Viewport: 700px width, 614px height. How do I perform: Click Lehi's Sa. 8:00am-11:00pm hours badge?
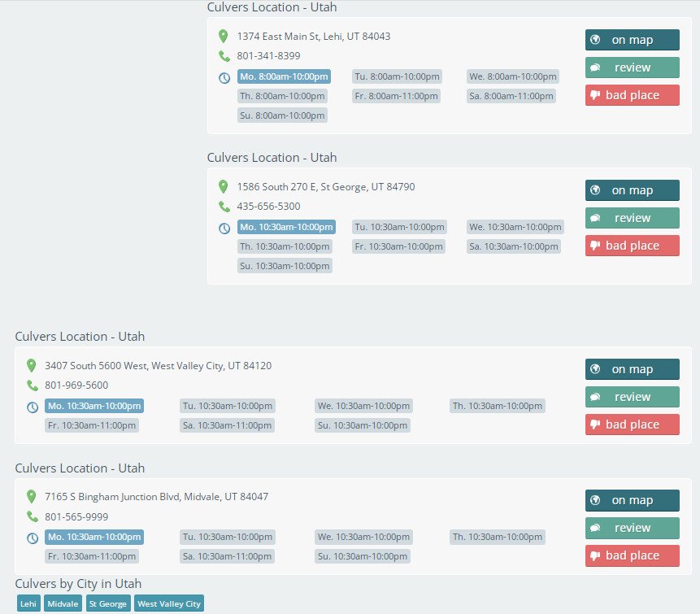tap(511, 96)
